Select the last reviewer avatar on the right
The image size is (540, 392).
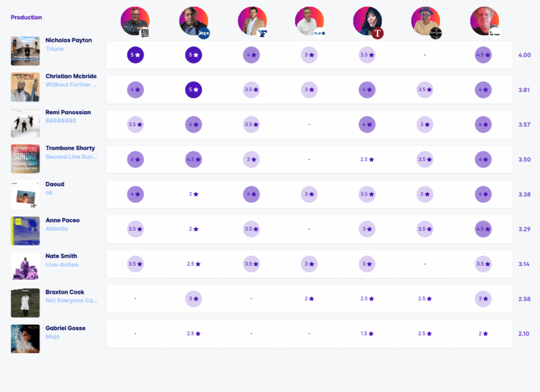pyautogui.click(x=484, y=21)
